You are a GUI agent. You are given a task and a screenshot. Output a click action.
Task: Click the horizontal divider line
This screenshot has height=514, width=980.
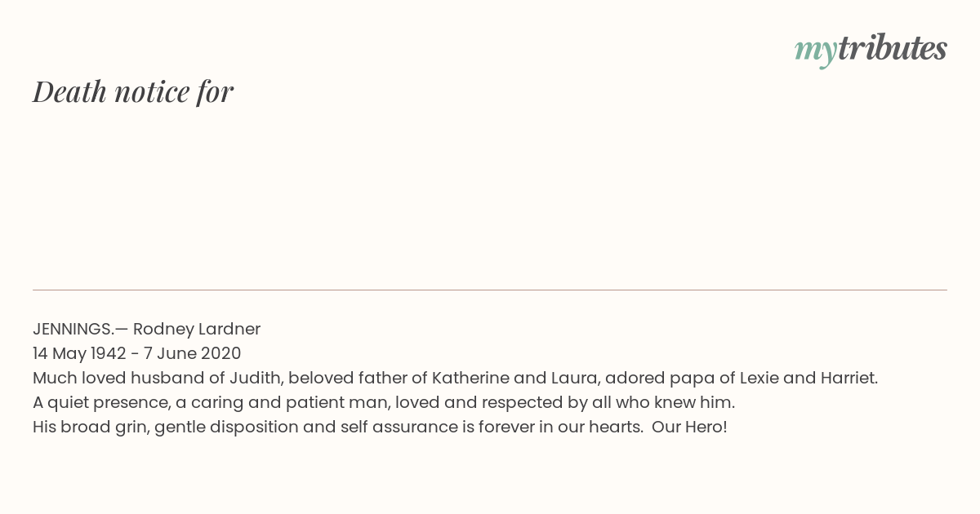[490, 290]
